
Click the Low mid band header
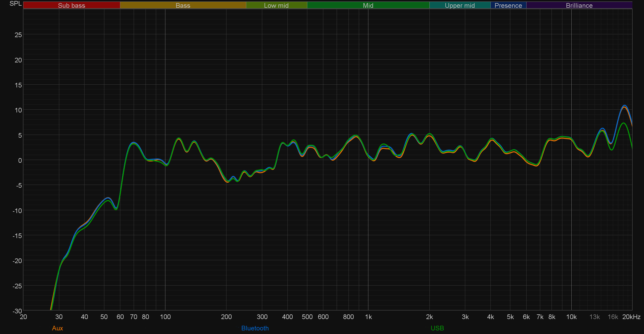pyautogui.click(x=276, y=5)
